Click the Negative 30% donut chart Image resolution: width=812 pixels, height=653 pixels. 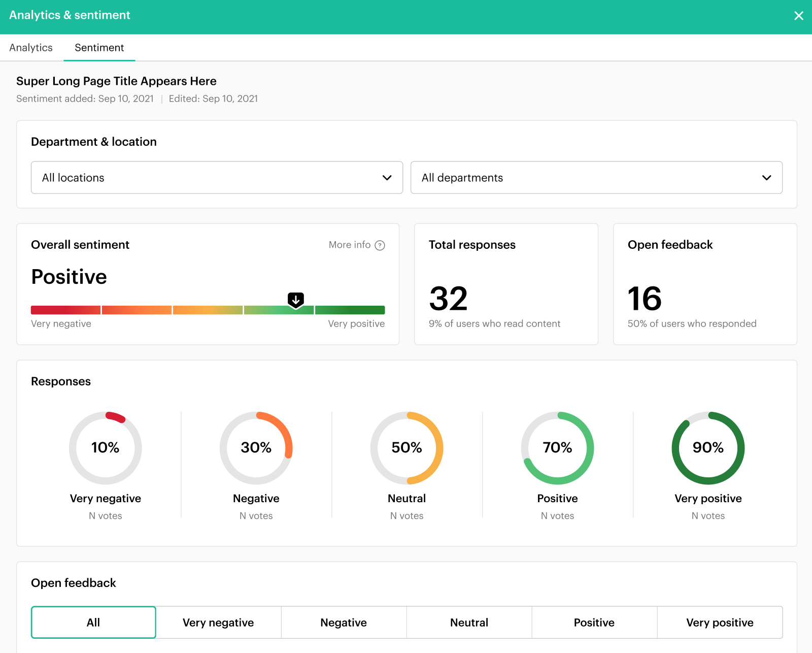coord(256,448)
